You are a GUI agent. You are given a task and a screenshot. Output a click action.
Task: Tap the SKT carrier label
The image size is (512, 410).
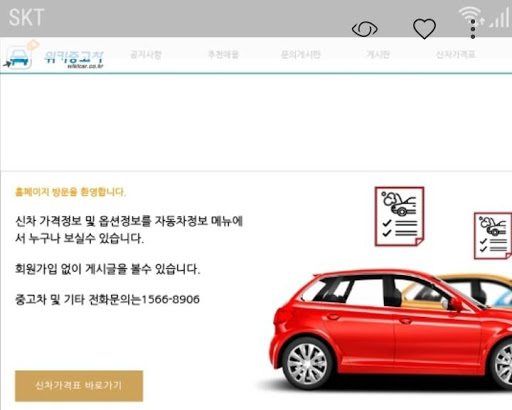coord(26,17)
